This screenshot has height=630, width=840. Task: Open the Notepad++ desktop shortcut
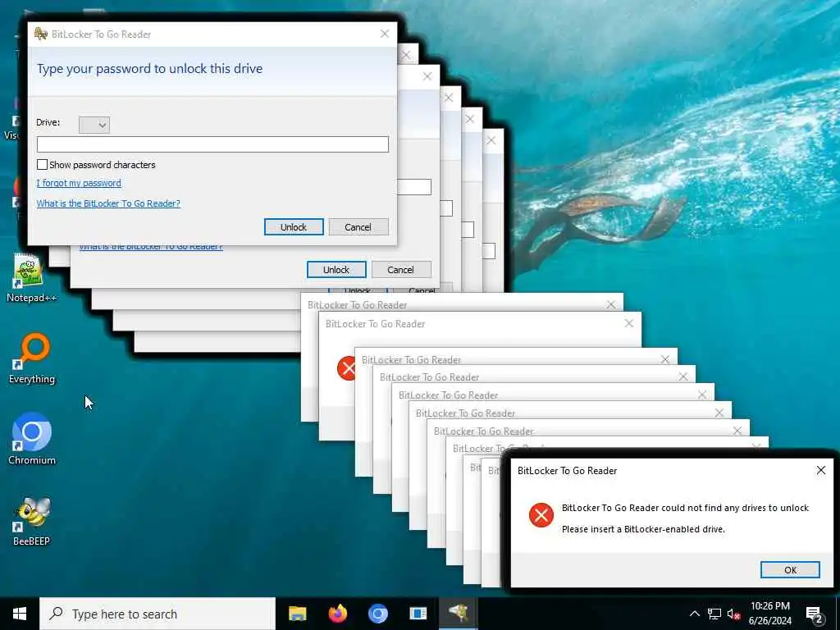[31, 279]
